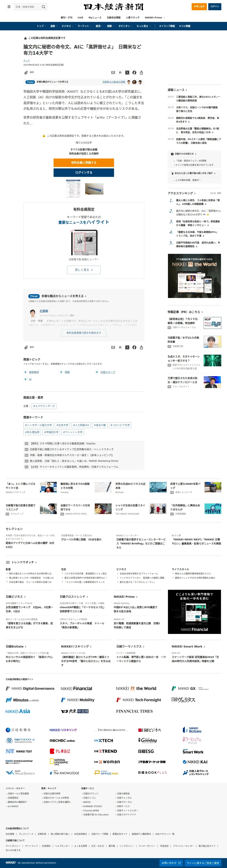
Task: Share by email using icon under headline
Action: tap(113, 72)
